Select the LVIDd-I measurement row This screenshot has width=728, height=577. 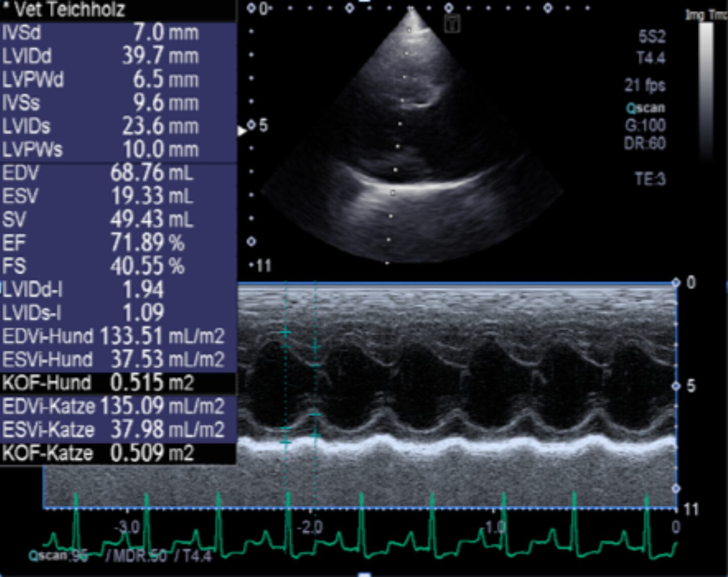(x=117, y=290)
